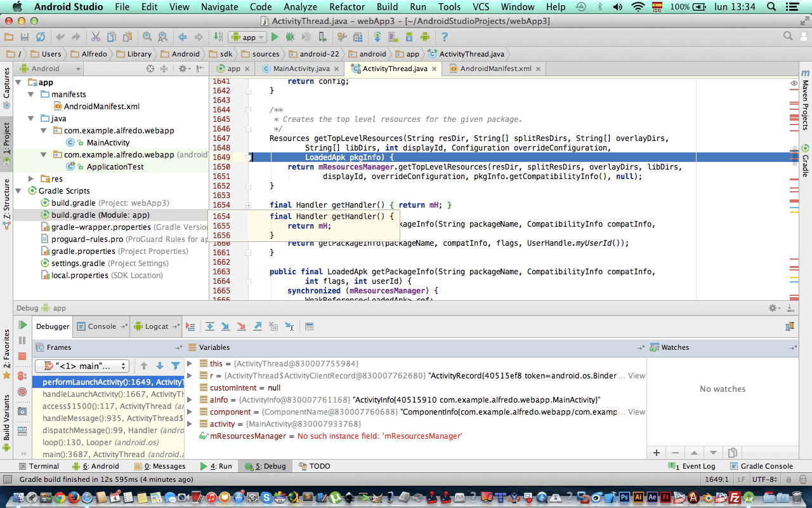
Task: Open the app run configuration dropdown
Action: click(248, 37)
